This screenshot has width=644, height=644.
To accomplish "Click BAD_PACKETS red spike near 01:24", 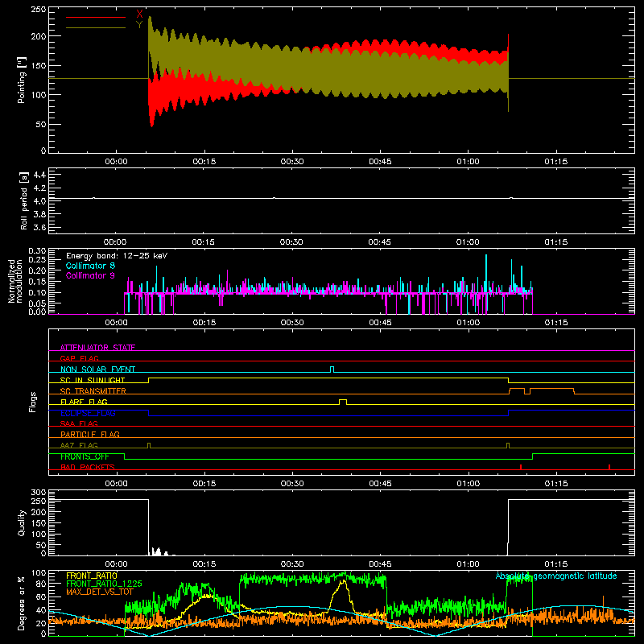I will [x=609, y=467].
